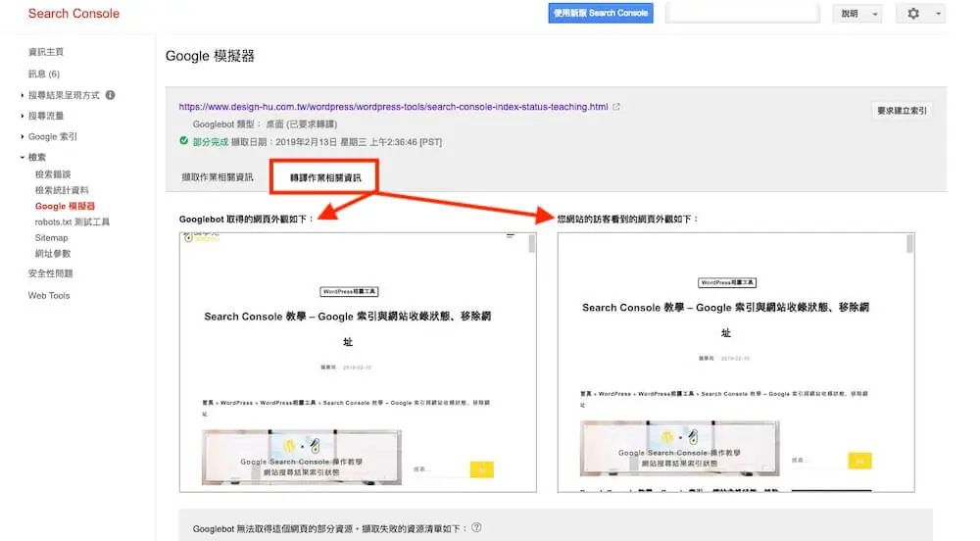Open dropdown arrow next to gear
The image size is (980, 541).
point(938,13)
